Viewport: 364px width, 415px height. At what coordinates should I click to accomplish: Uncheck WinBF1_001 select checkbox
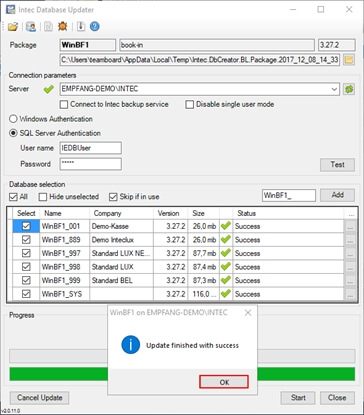tap(26, 226)
